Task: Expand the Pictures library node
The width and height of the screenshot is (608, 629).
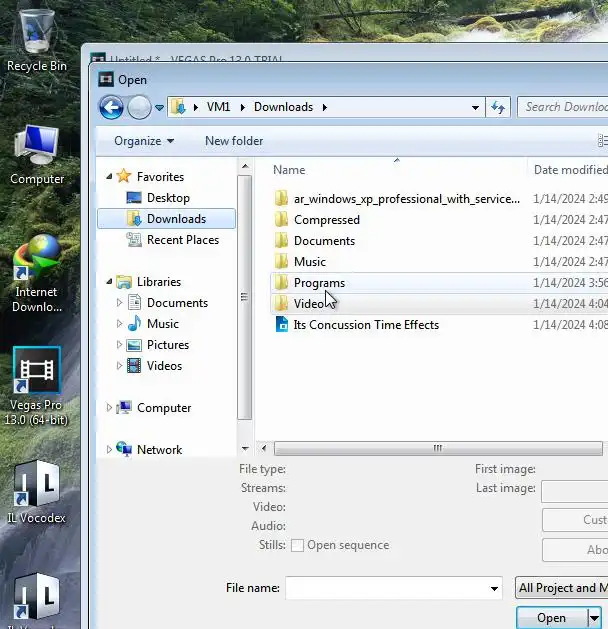Action: [x=119, y=345]
